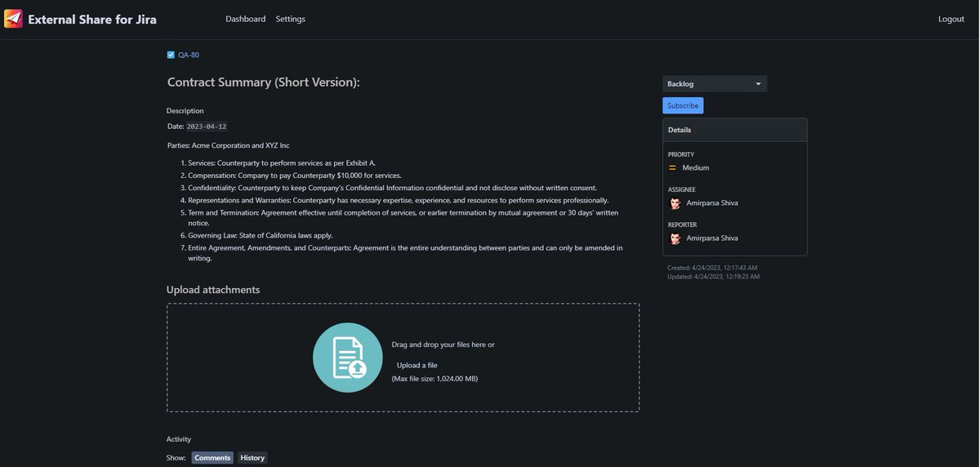
Task: Show History in Activity section
Action: (x=252, y=458)
